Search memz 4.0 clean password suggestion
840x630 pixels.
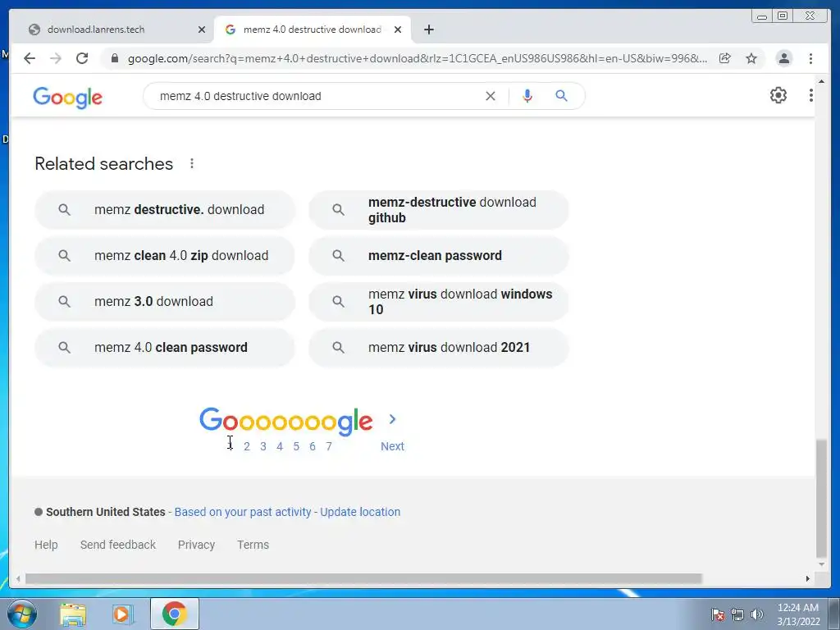coord(164,348)
